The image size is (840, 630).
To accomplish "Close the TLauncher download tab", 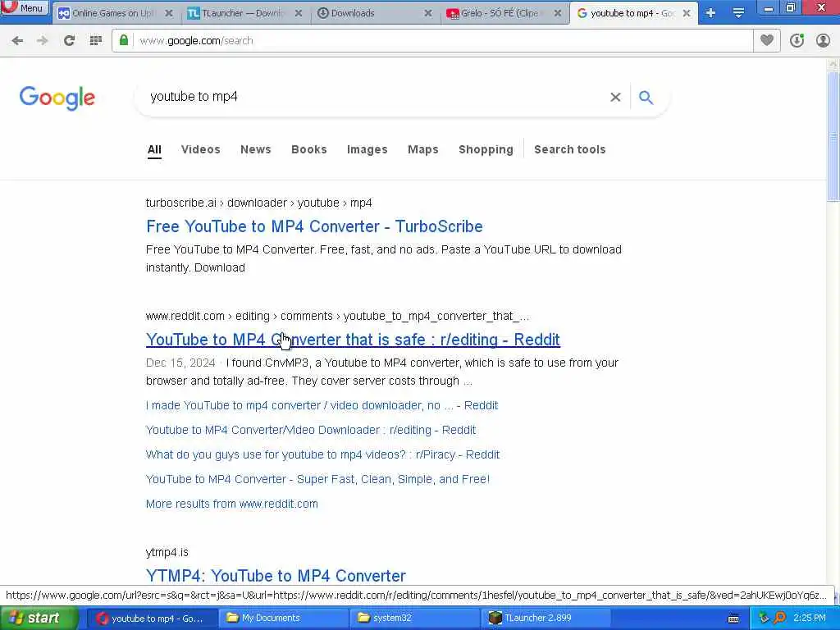I will point(299,13).
